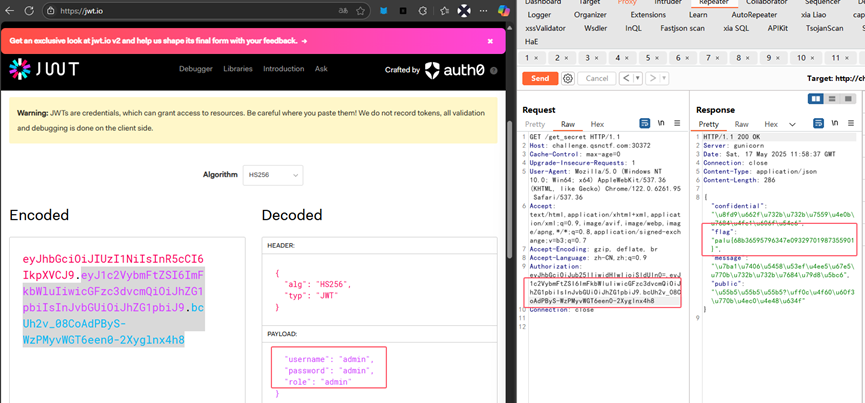Switch to the Burp Logger tab
865x403 pixels.
539,15
